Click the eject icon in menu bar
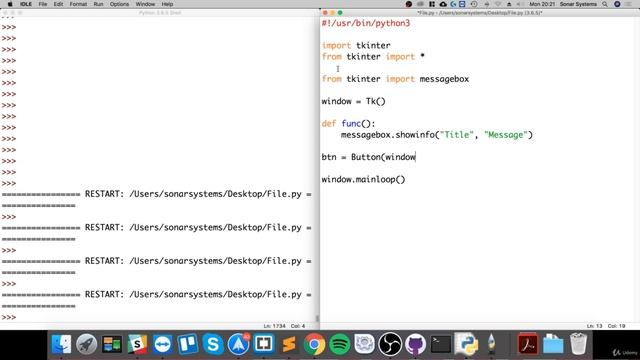The image size is (640, 360). point(509,4)
